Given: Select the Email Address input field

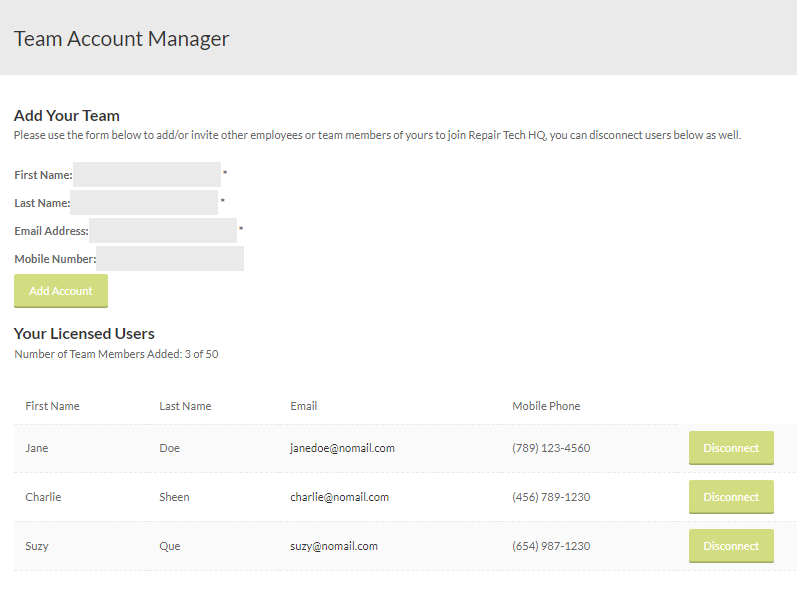Looking at the screenshot, I should pyautogui.click(x=163, y=230).
